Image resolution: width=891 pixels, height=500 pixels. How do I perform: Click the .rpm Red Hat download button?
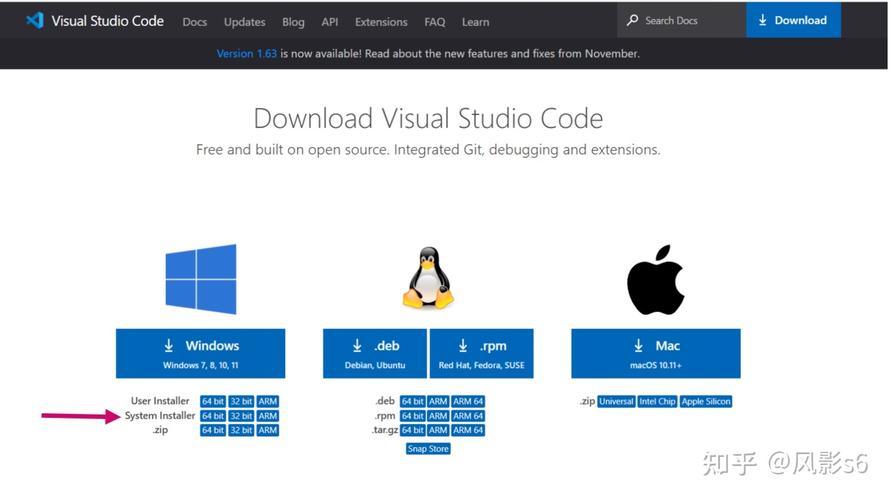[x=481, y=353]
